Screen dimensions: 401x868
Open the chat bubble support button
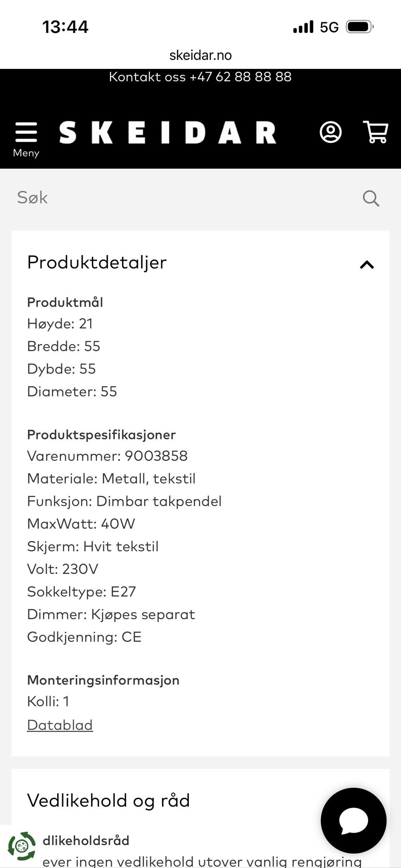[x=353, y=820]
